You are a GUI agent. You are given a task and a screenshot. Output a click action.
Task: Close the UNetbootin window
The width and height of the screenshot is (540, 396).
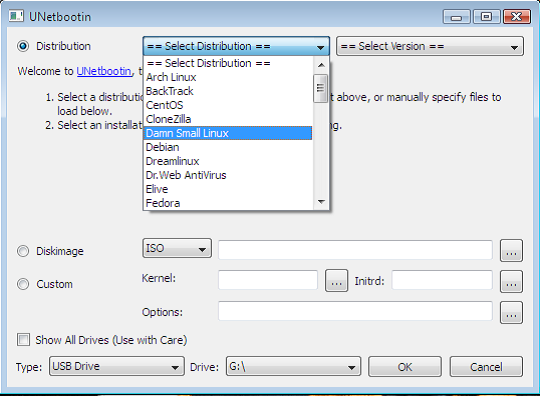point(517,17)
